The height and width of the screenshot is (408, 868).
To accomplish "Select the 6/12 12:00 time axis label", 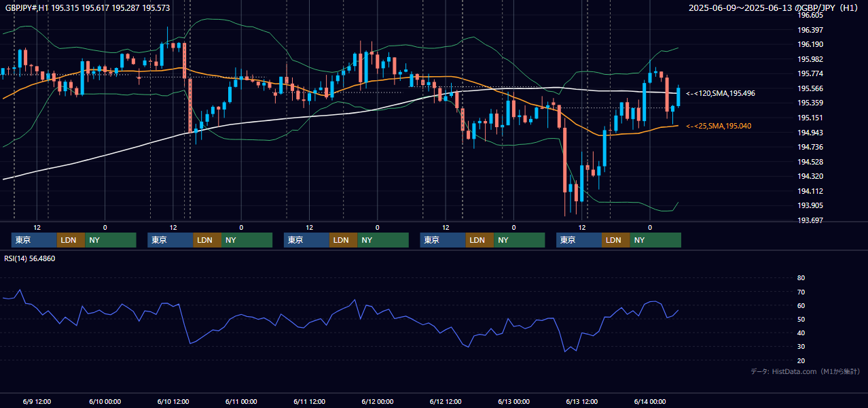I will coord(446,401).
